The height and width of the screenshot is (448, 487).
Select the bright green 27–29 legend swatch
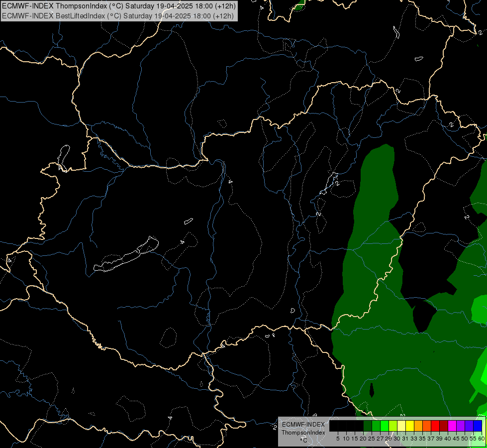click(x=385, y=426)
